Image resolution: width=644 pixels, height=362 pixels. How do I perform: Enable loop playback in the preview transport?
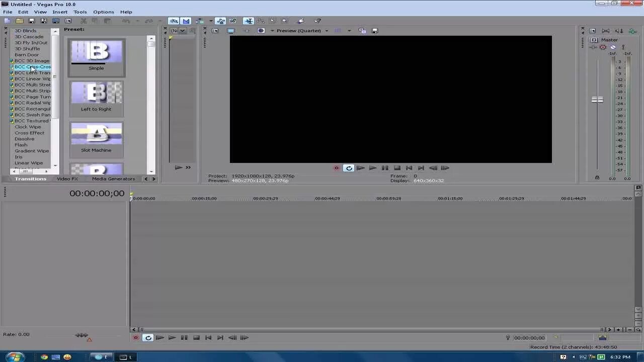349,168
